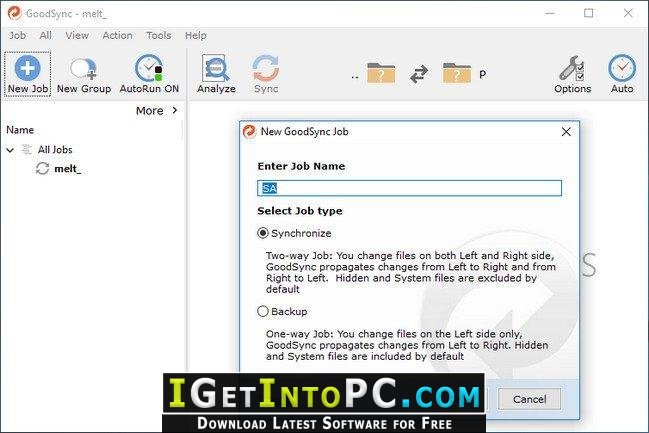
Task: Toggle the AutoRun ON clock icon
Action: point(149,68)
